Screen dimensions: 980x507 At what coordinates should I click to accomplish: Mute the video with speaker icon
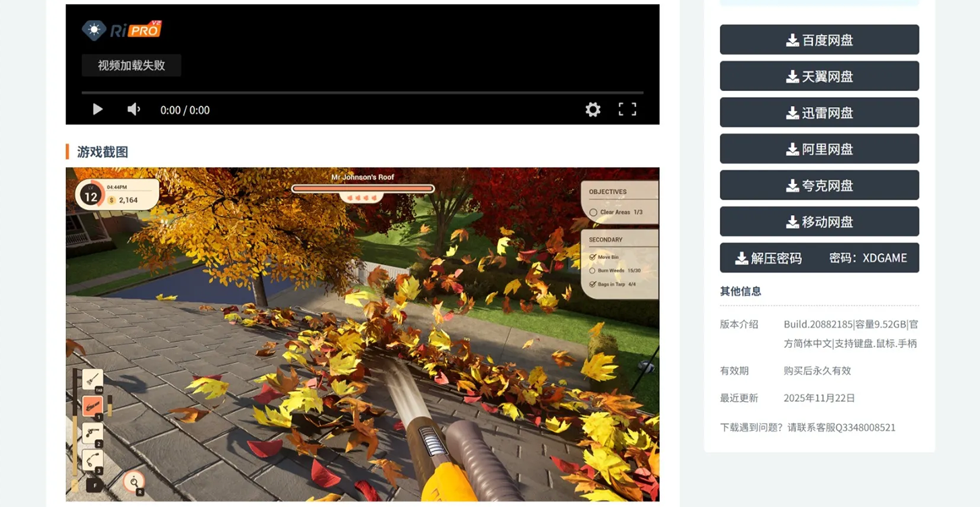134,109
